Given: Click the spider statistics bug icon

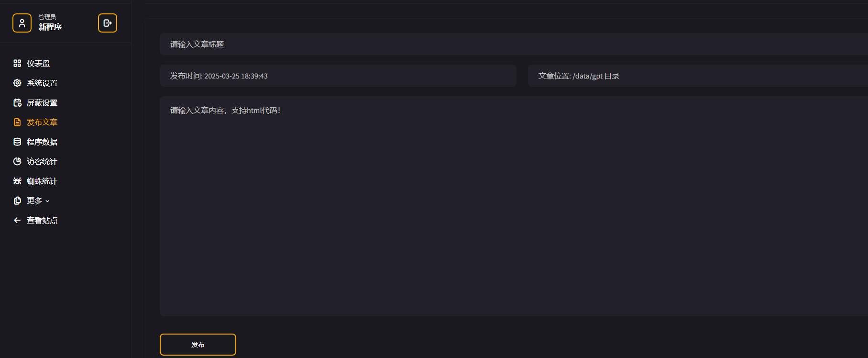Looking at the screenshot, I should (x=17, y=181).
